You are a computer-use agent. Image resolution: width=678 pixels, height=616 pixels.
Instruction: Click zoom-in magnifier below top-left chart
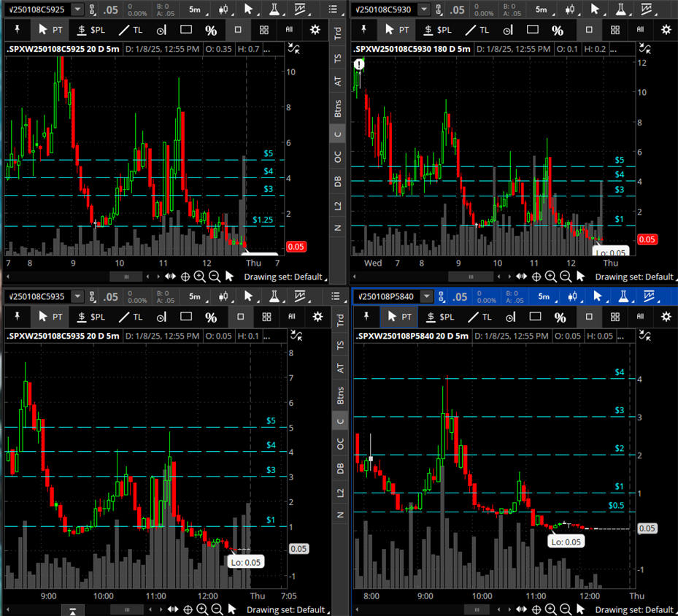click(x=199, y=277)
